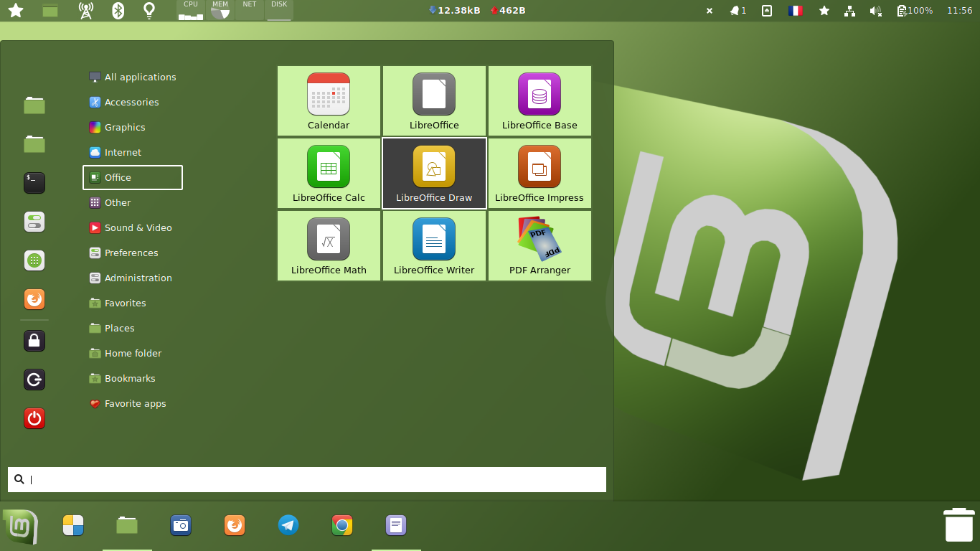Open DISK usage indicator
Screen dimensions: 980x551
279,10
